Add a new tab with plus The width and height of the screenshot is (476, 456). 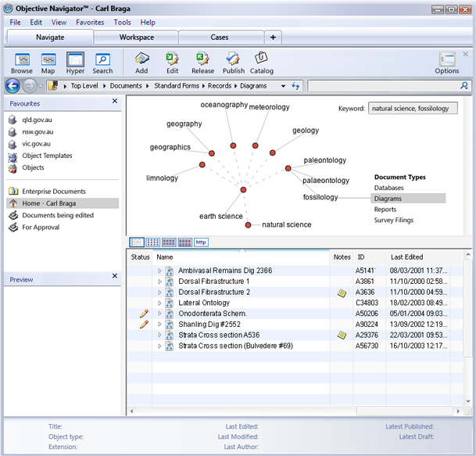tap(273, 38)
